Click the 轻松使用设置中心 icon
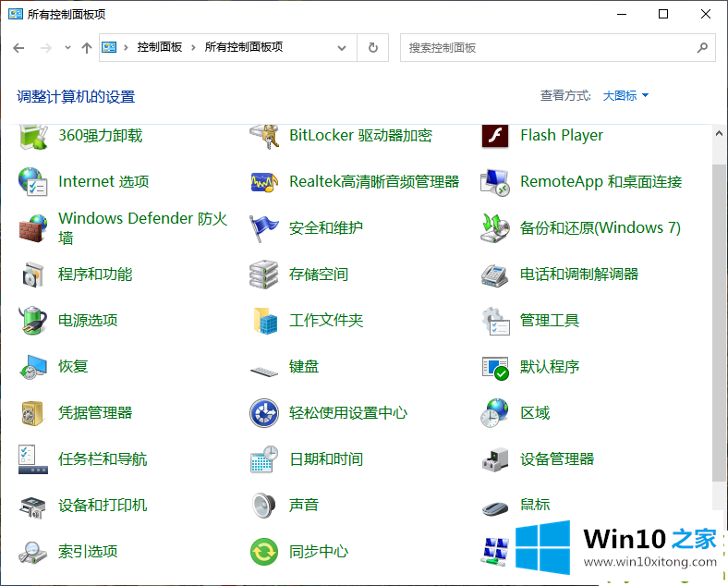 pyautogui.click(x=263, y=413)
